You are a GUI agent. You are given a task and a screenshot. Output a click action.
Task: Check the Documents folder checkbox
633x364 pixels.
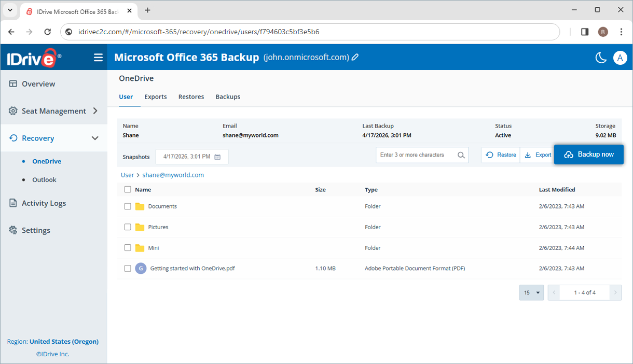coord(127,206)
